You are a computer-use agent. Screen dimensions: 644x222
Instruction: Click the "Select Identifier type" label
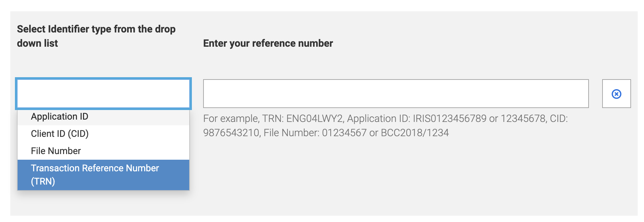tap(96, 36)
